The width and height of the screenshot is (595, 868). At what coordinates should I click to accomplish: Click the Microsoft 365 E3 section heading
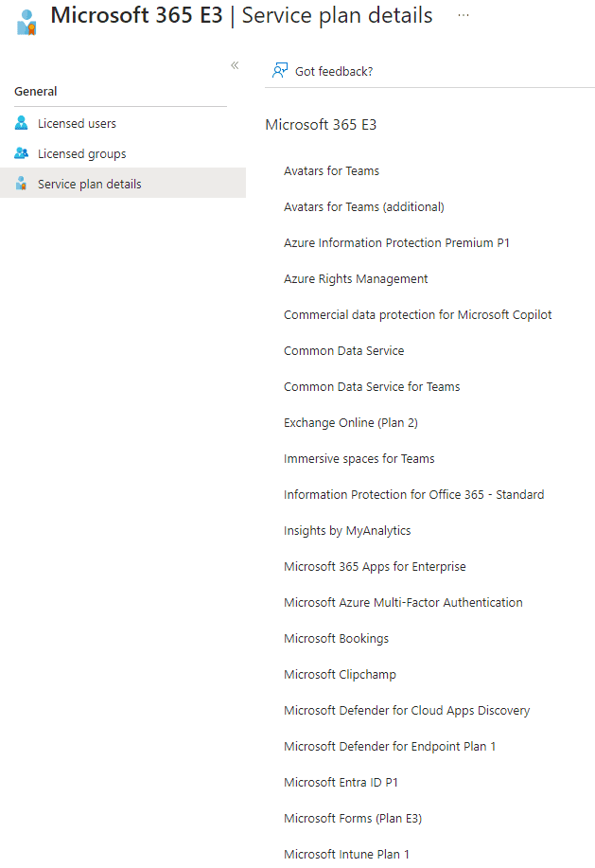click(321, 125)
